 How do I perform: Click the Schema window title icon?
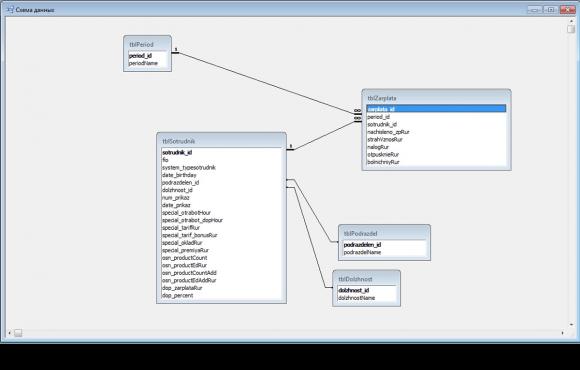[x=10, y=10]
